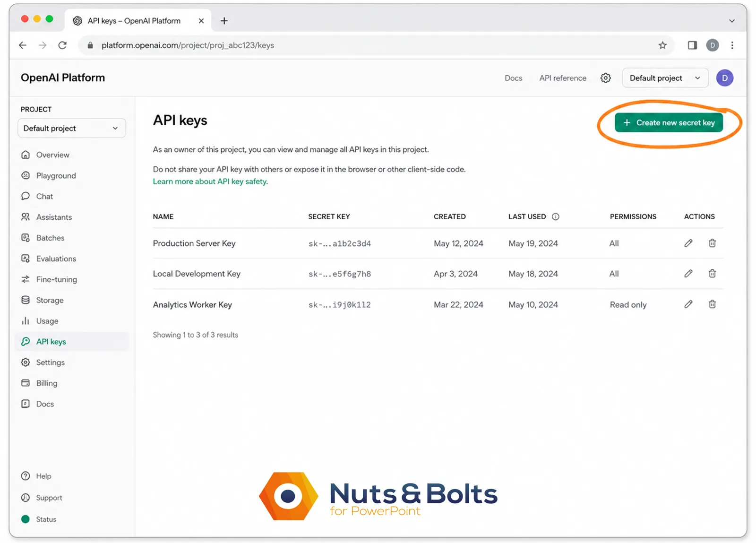
Task: Select the Production Server Key name
Action: point(194,243)
